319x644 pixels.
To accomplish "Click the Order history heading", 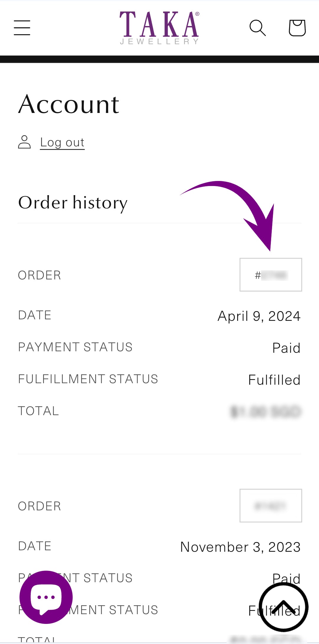I will coord(73,203).
